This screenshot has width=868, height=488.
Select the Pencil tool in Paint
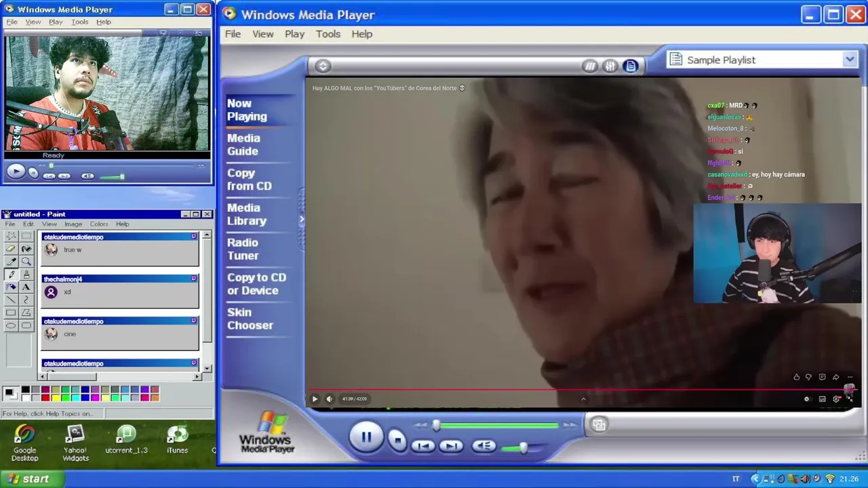pyautogui.click(x=11, y=274)
